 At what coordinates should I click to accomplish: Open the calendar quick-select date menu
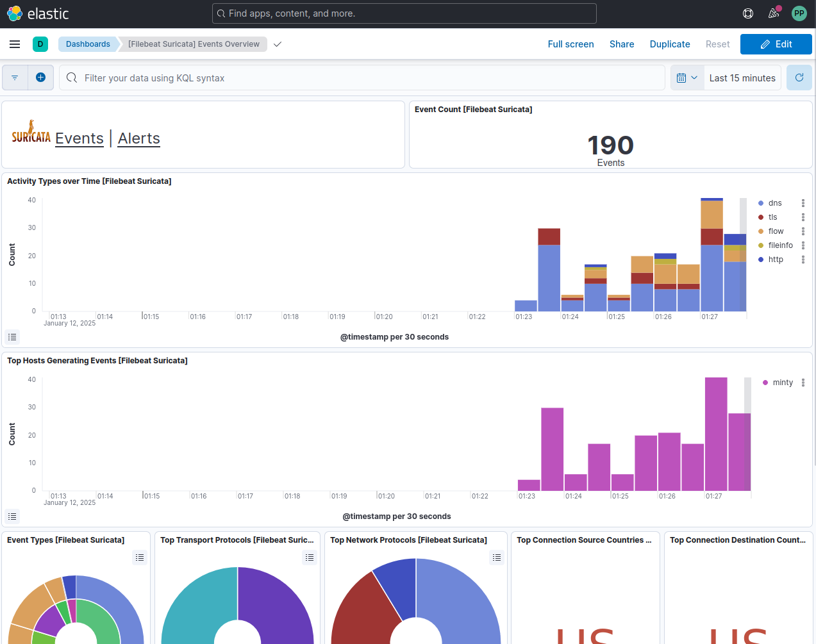coord(687,78)
